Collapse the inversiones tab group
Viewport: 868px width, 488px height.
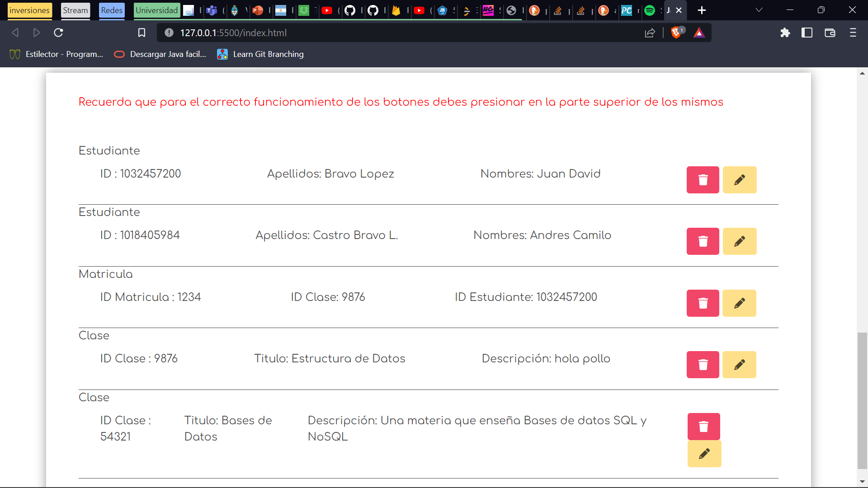(x=29, y=10)
